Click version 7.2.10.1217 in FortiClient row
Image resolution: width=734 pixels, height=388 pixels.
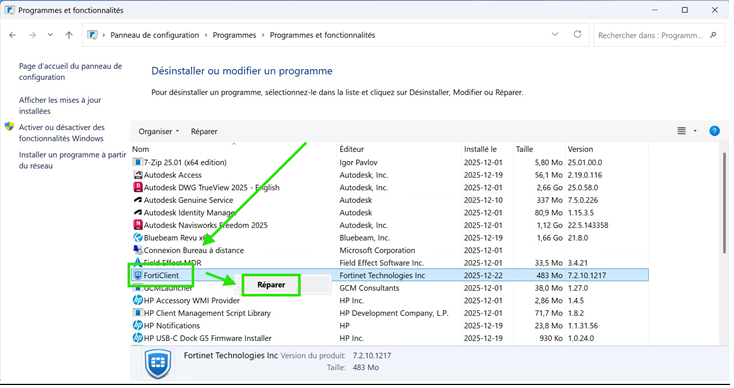click(x=587, y=276)
